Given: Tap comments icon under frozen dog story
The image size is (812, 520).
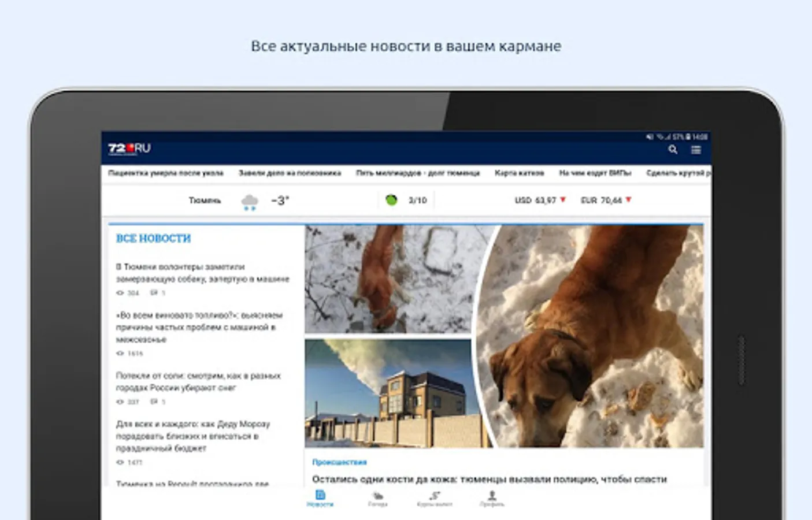Looking at the screenshot, I should pos(154,293).
